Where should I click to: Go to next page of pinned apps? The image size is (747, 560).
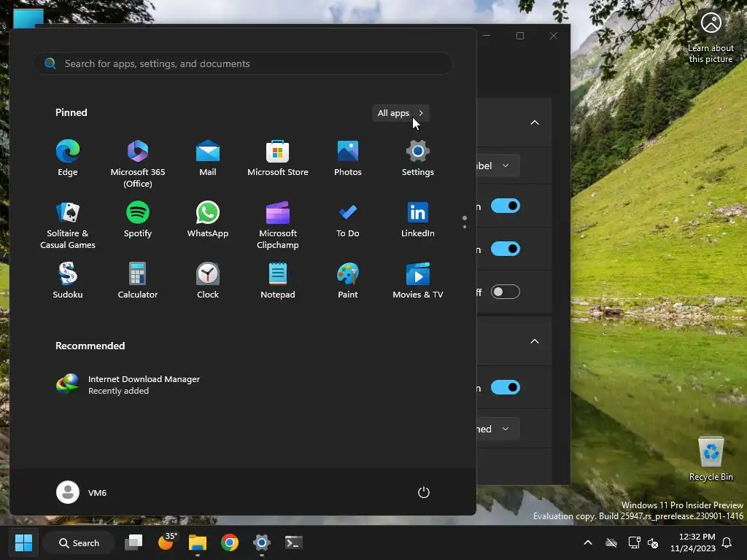(465, 227)
